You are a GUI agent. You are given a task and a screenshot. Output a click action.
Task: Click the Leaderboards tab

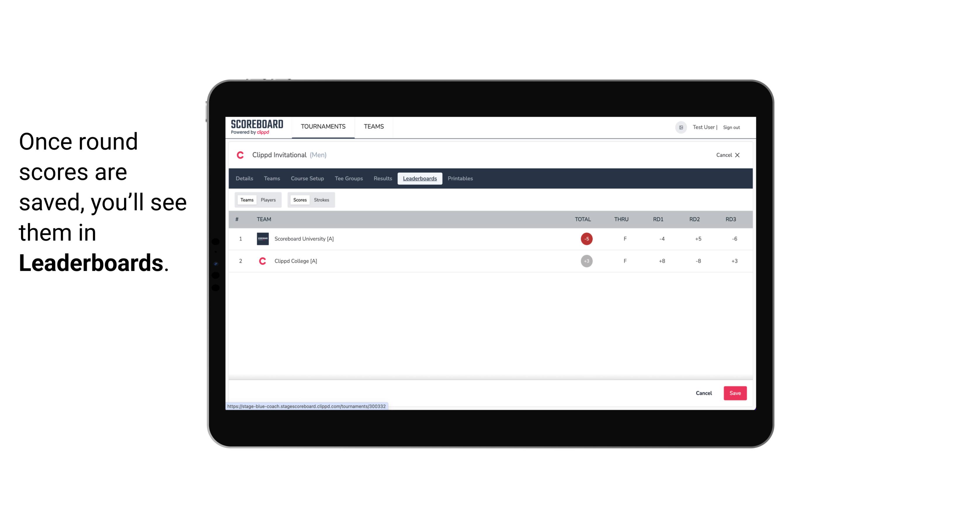click(x=420, y=179)
